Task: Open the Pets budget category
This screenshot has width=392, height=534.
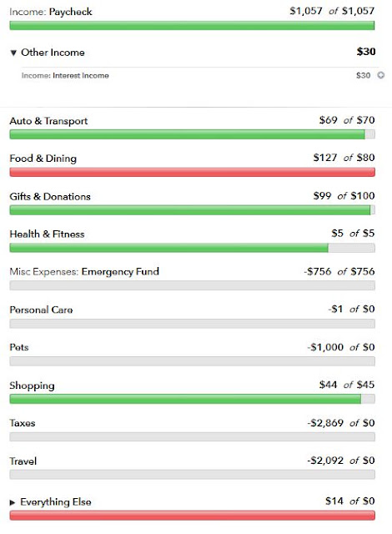Action: point(19,347)
